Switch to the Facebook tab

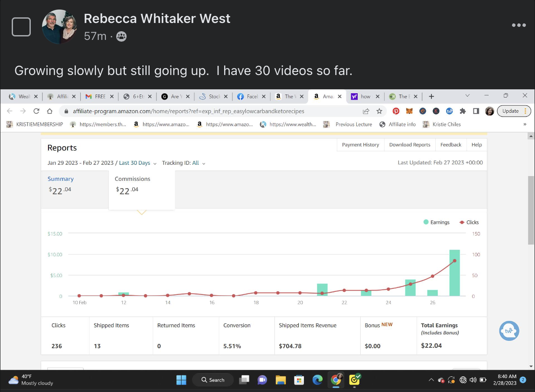[251, 96]
